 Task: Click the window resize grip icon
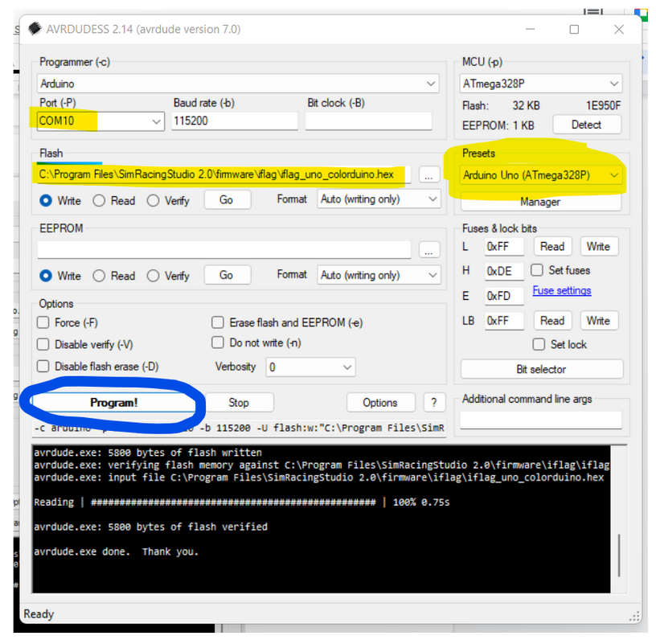click(x=634, y=616)
